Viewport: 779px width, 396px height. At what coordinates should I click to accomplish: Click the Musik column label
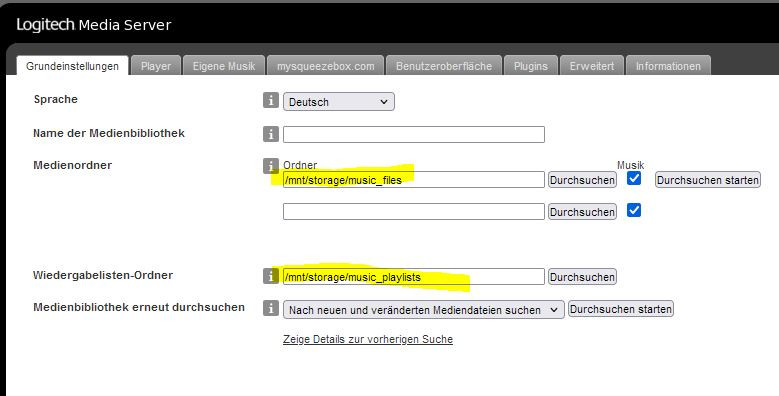630,165
